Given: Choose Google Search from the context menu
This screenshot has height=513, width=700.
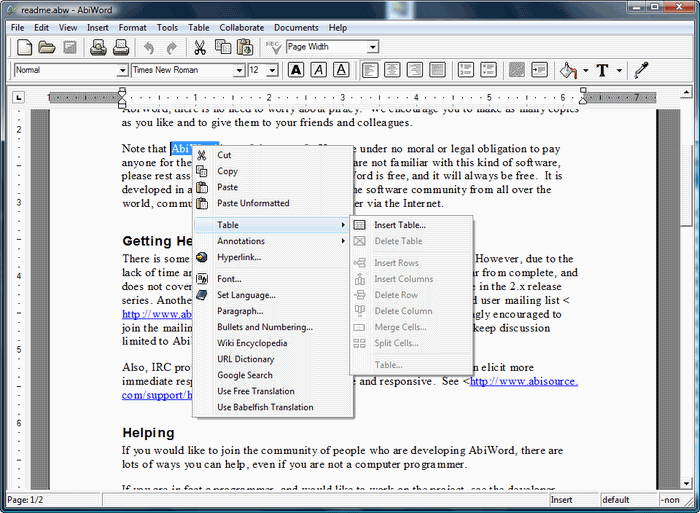Looking at the screenshot, I should coord(273,375).
